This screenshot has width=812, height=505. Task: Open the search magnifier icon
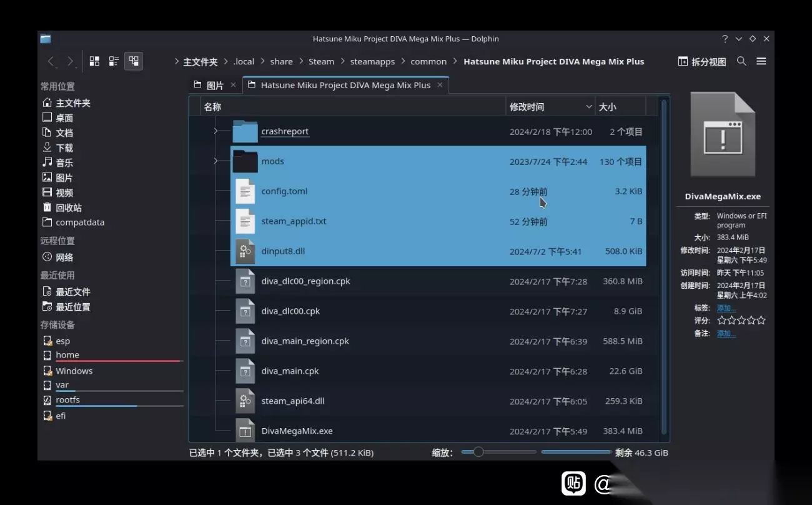tap(741, 61)
